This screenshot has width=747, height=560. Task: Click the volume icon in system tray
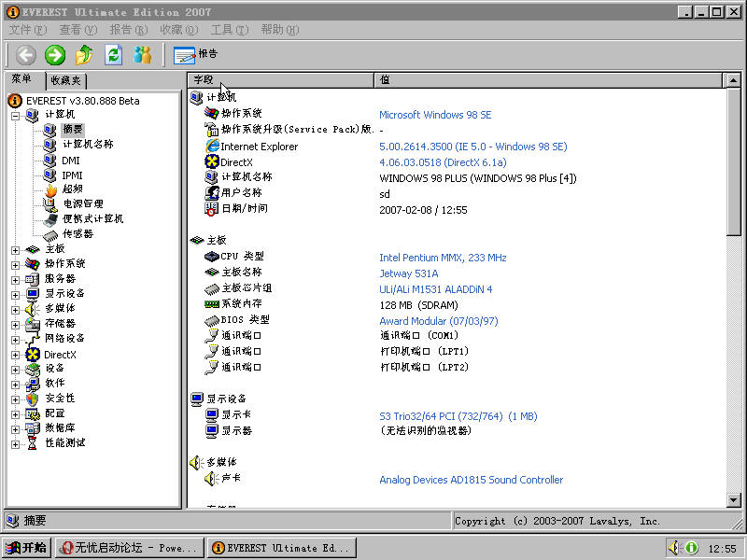[672, 548]
